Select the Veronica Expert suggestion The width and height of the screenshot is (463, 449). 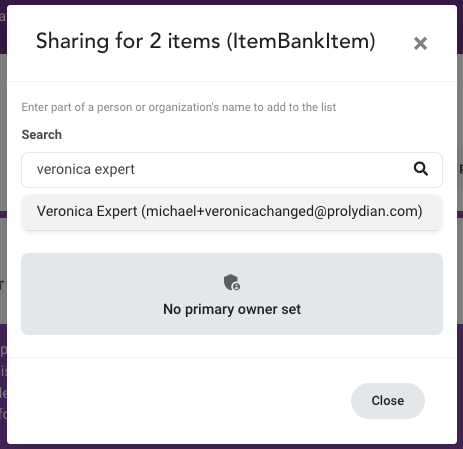point(232,212)
